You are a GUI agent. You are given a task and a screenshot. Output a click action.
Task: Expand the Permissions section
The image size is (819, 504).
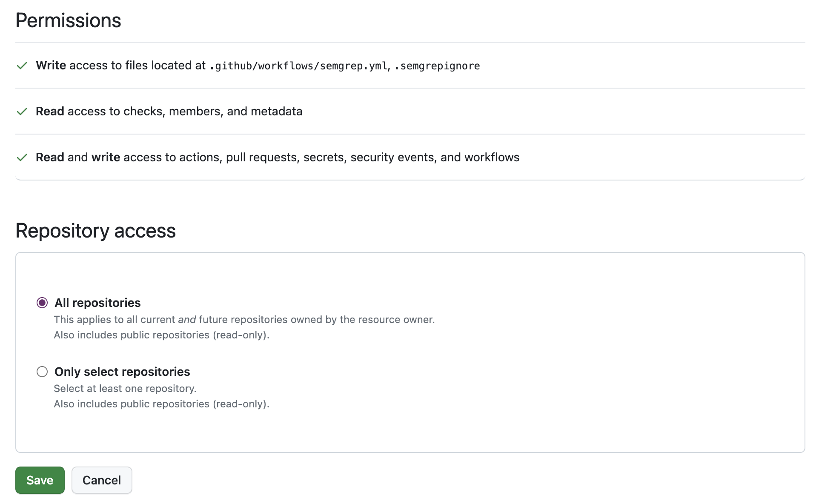[68, 20]
